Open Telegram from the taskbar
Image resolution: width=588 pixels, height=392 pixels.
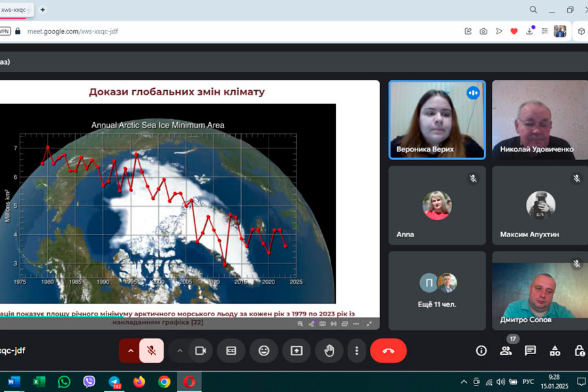114,382
